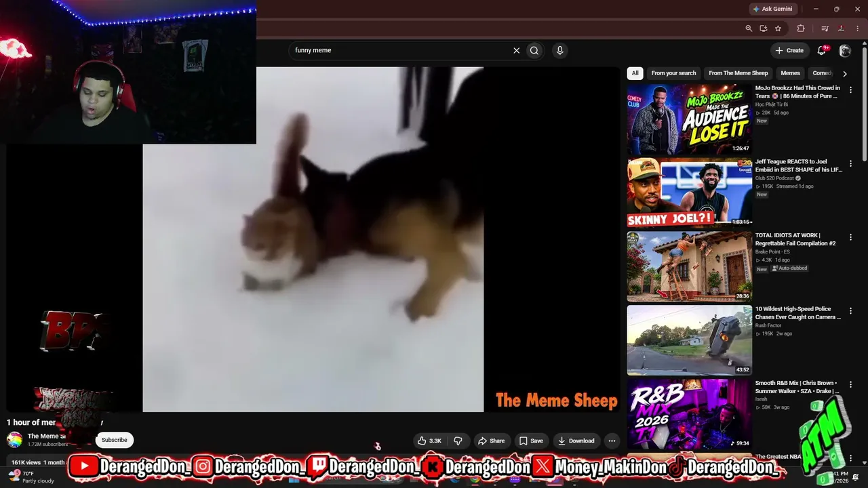
Task: Click the Download button under the video
Action: [x=576, y=441]
